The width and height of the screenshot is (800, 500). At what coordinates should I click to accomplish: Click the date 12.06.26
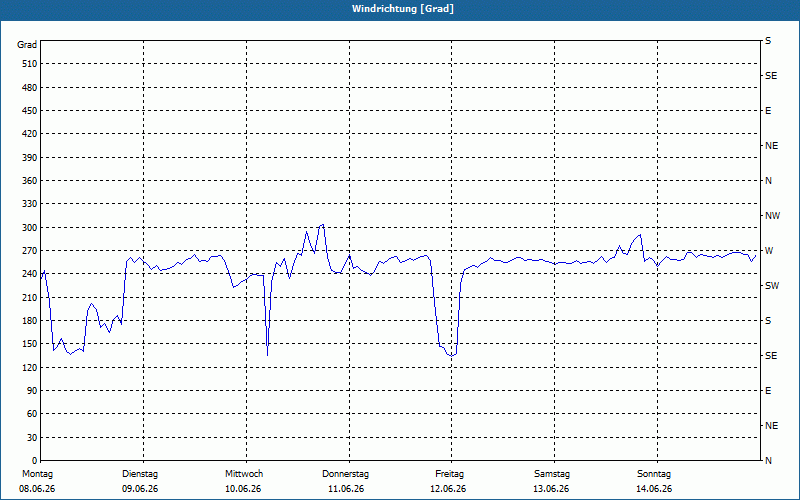click(448, 489)
